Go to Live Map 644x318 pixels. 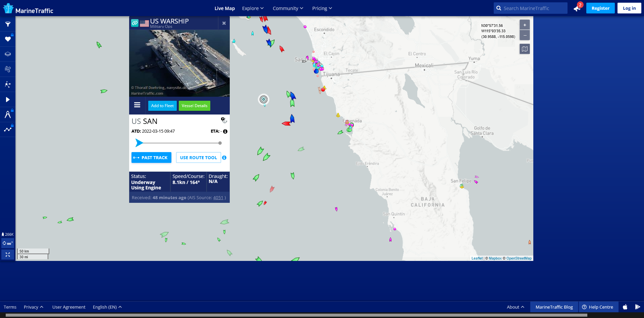pyautogui.click(x=225, y=8)
